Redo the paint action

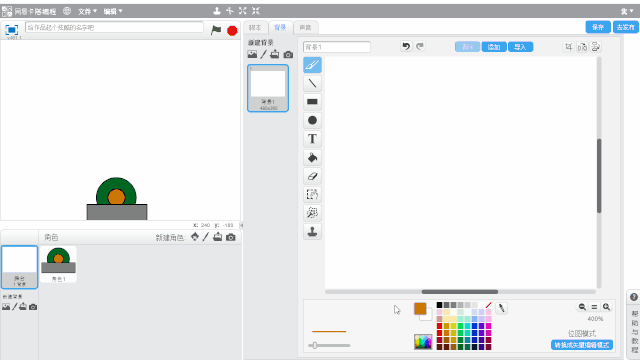[420, 47]
